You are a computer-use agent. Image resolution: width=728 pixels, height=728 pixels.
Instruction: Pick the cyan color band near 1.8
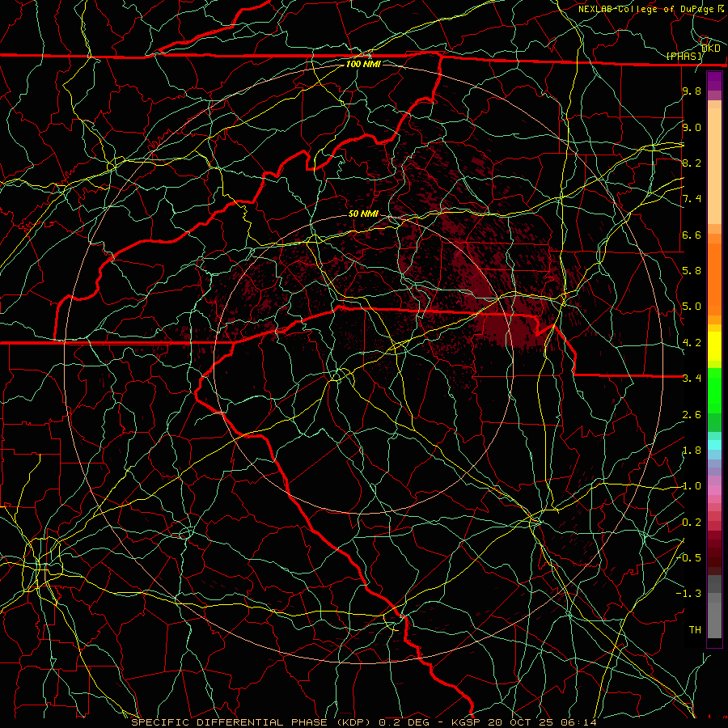click(714, 445)
